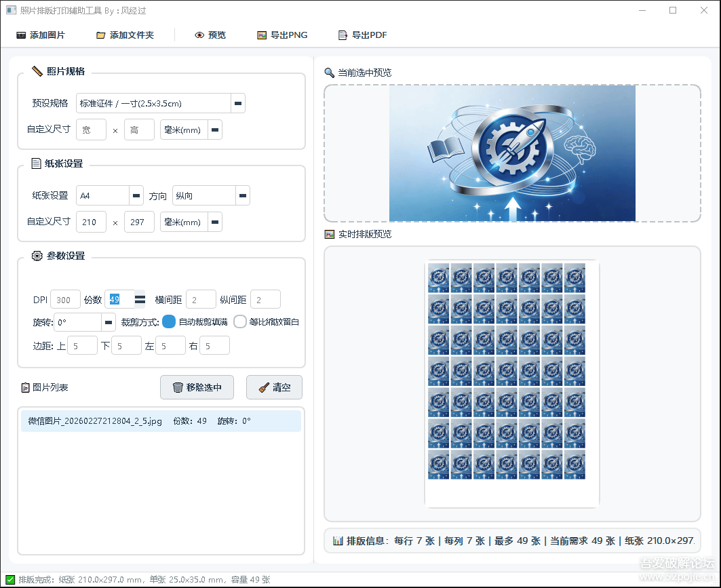Click the broom icon on 清空
The width and height of the screenshot is (721, 588).
pyautogui.click(x=264, y=387)
